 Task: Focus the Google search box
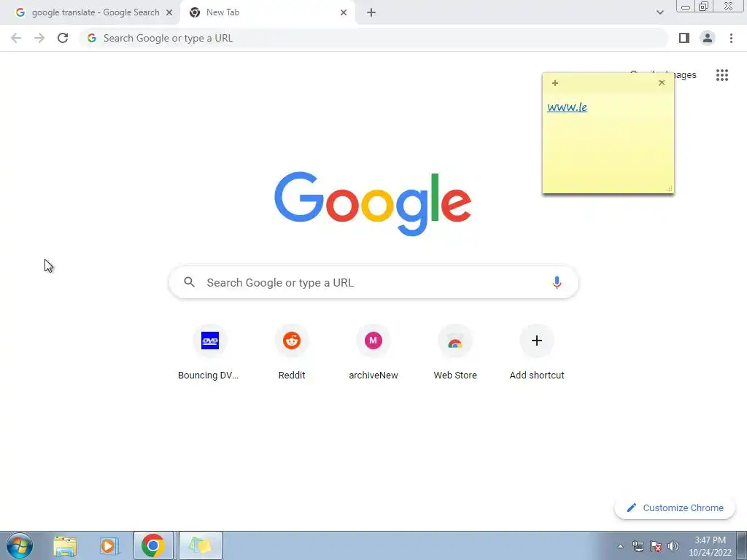pos(373,282)
